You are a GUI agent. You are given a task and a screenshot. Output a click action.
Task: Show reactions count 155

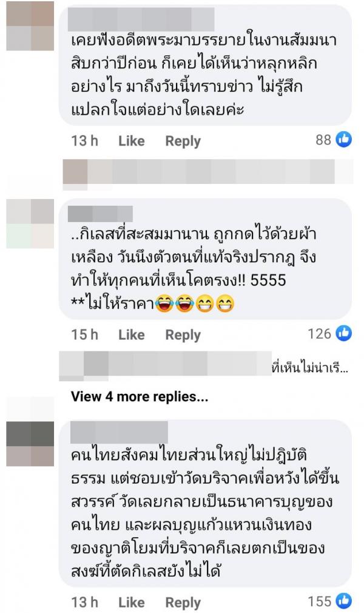click(x=319, y=601)
